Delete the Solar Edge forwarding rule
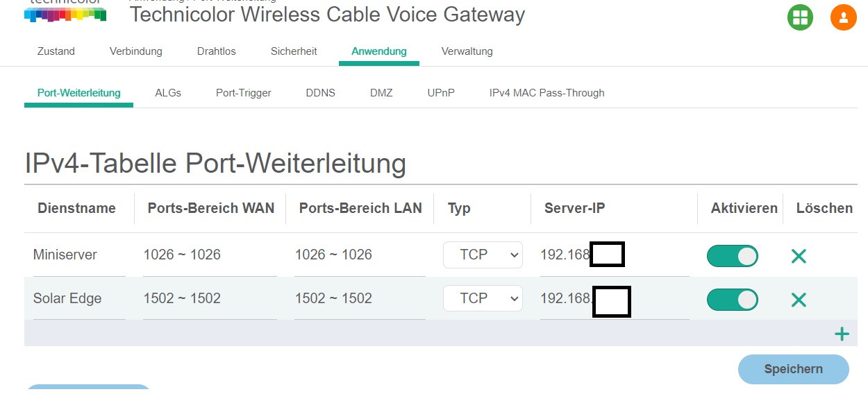 (799, 300)
